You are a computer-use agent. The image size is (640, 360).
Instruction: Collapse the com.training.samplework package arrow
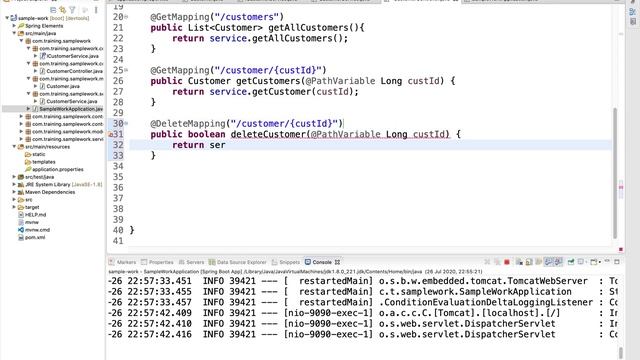tap(22, 41)
